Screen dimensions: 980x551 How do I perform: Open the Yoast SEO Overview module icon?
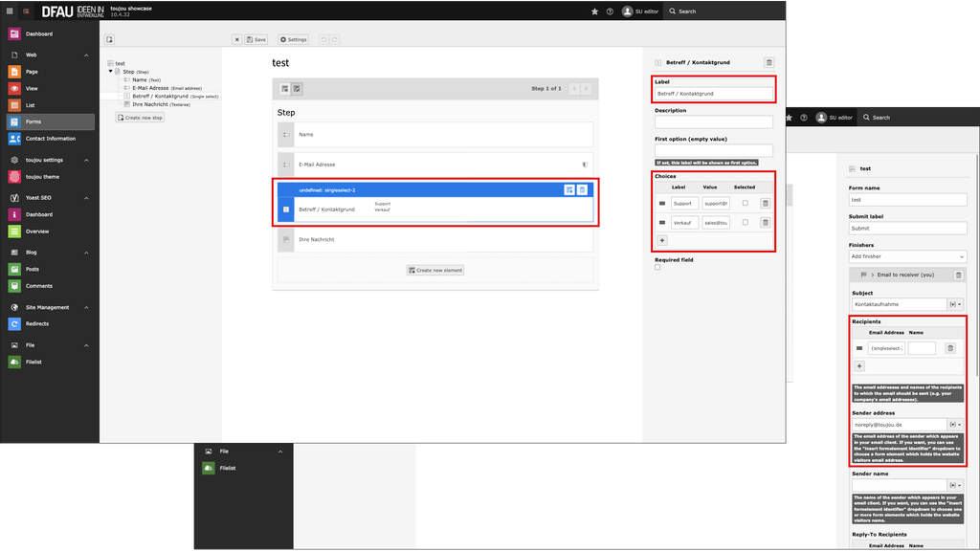(x=14, y=231)
